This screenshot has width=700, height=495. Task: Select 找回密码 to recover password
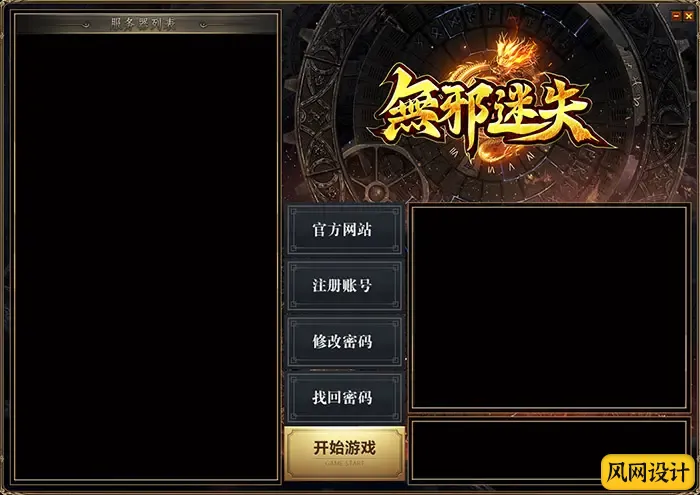coord(345,397)
